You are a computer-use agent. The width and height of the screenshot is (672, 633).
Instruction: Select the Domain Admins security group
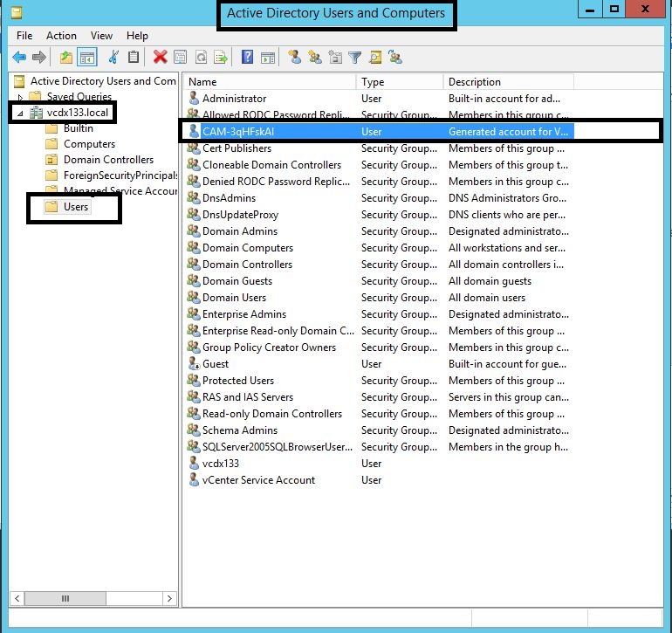pos(239,231)
